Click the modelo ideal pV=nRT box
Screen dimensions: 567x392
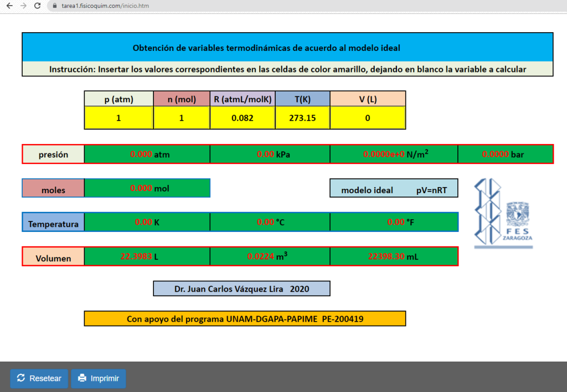[394, 189]
